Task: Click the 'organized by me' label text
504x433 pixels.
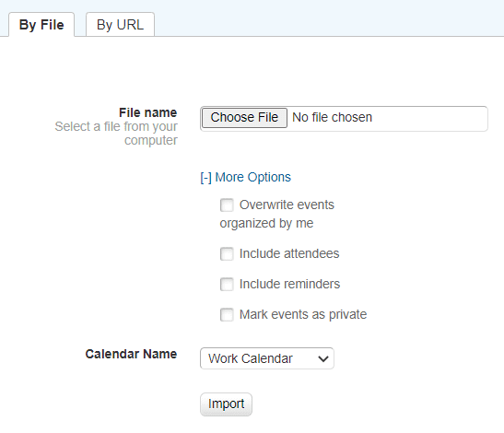Action: (266, 224)
